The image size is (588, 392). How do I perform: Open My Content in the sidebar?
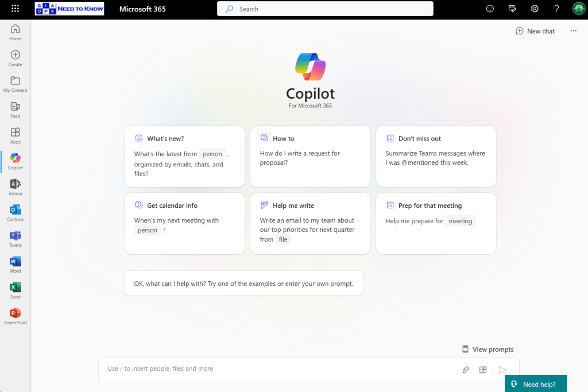pyautogui.click(x=16, y=84)
